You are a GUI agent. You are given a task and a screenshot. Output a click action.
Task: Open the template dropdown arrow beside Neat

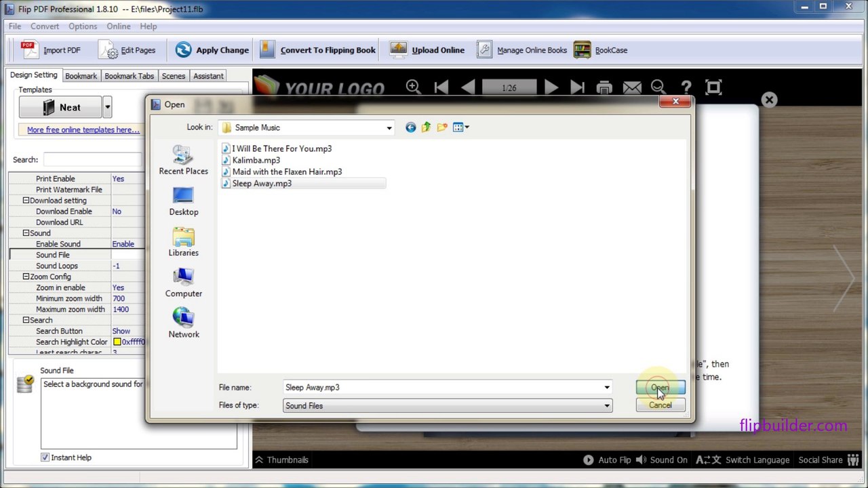(107, 107)
